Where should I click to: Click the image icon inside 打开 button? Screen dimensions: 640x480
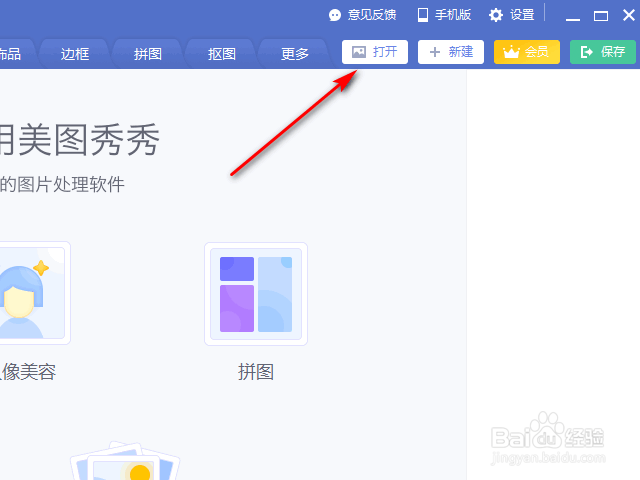tap(359, 52)
